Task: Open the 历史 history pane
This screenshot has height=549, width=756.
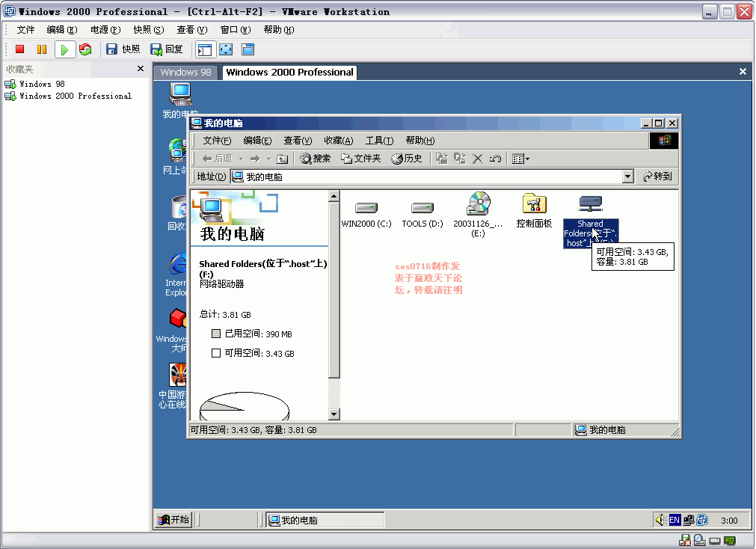Action: coord(407,159)
